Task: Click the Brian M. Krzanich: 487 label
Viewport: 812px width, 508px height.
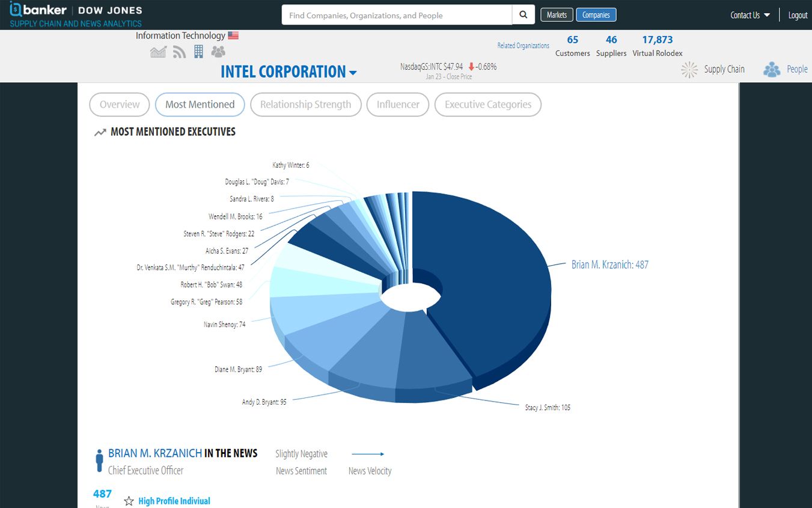Action: (610, 265)
